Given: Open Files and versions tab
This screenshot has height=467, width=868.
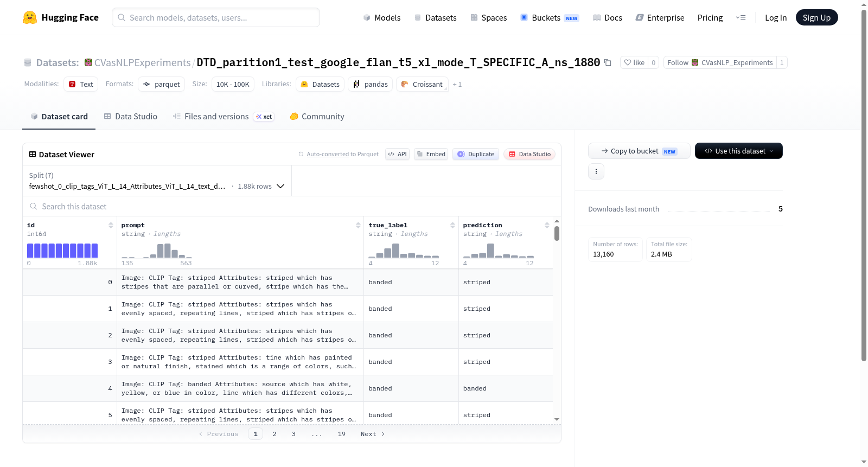Looking at the screenshot, I should coord(224,117).
